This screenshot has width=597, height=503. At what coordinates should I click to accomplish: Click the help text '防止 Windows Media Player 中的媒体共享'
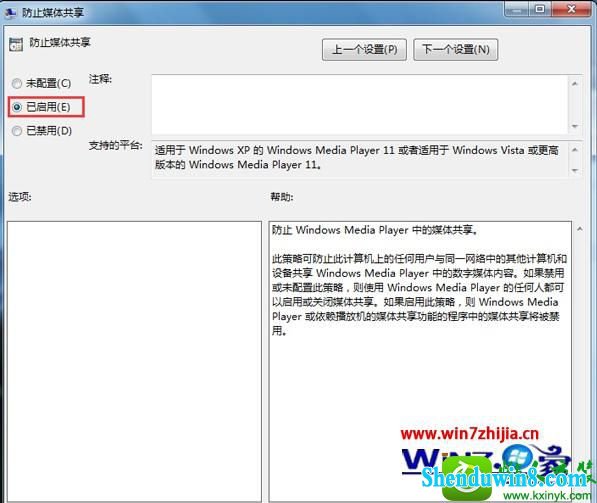[x=374, y=230]
